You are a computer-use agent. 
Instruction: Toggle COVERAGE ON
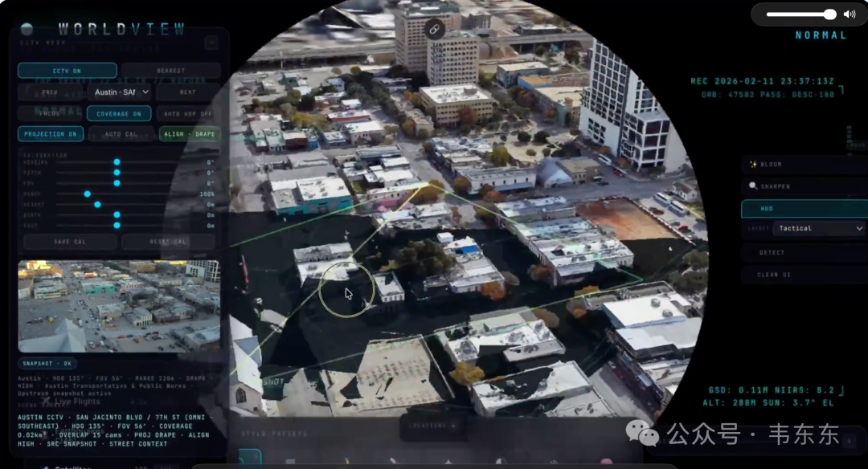[119, 113]
